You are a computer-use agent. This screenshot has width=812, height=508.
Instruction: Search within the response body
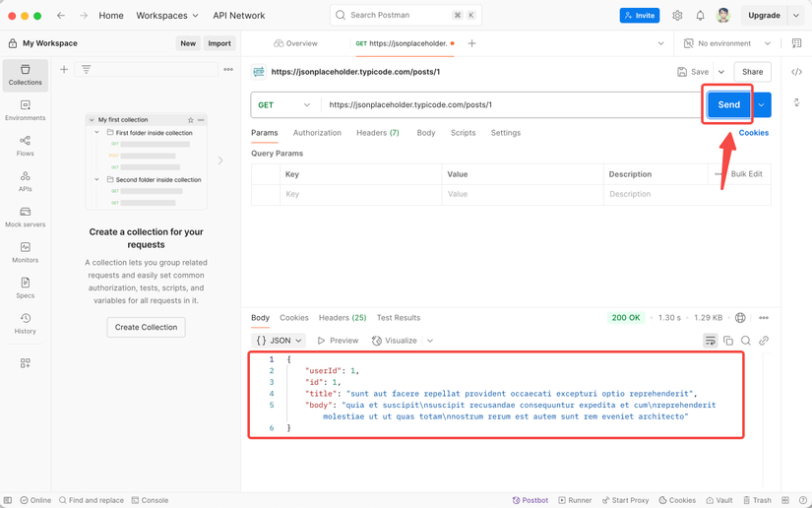746,341
